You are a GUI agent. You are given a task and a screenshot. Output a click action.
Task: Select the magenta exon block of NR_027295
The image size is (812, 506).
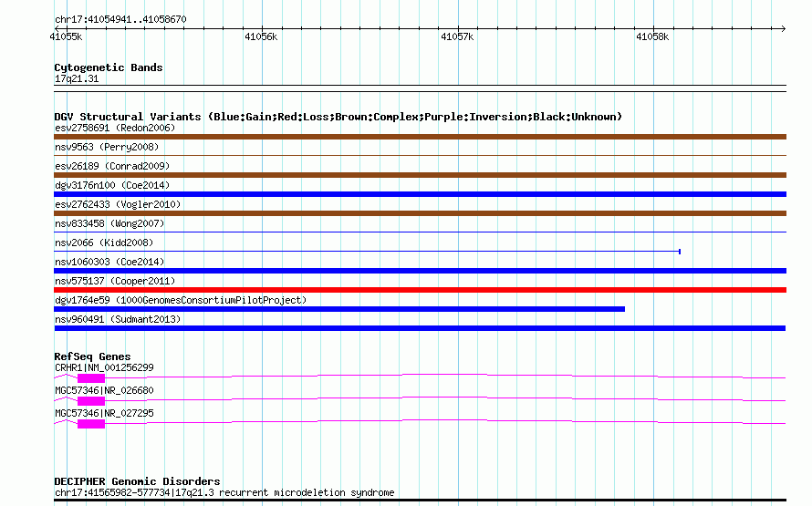(91, 424)
